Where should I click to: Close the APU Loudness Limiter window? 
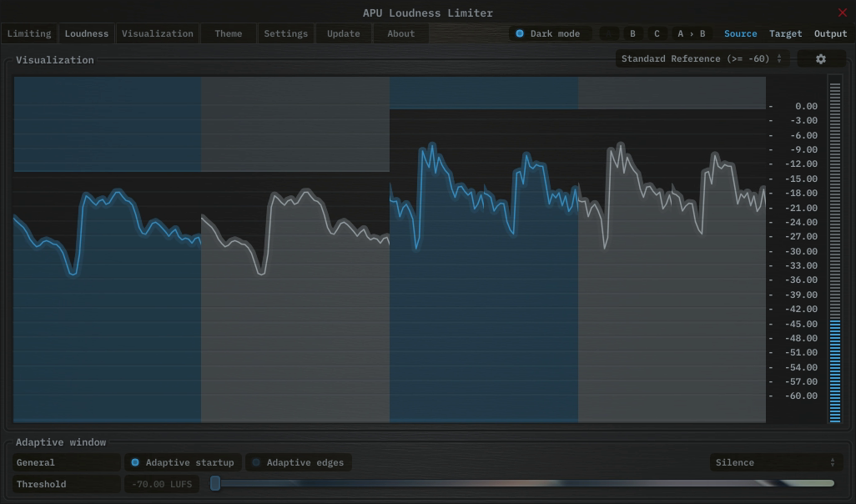[842, 13]
